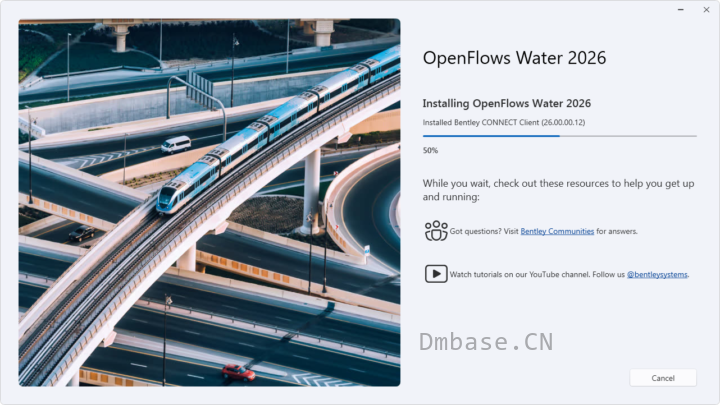Click the train interchange promotional image

point(209,202)
